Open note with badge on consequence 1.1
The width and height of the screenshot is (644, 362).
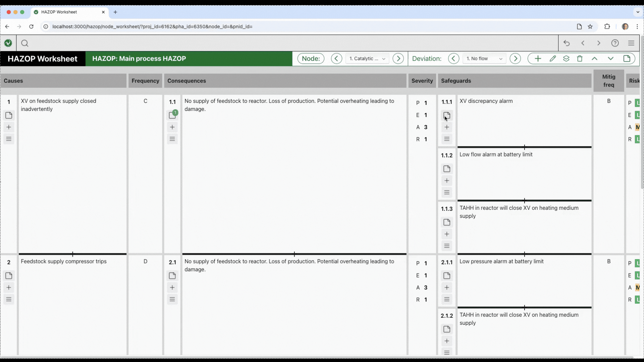(x=172, y=115)
